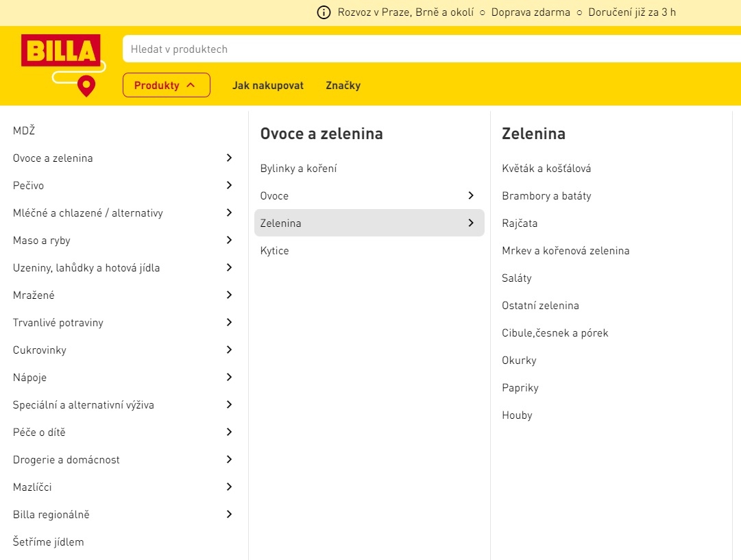Screen dimensions: 741x560
Task: Select the Ovoce subcategory
Action: (274, 195)
